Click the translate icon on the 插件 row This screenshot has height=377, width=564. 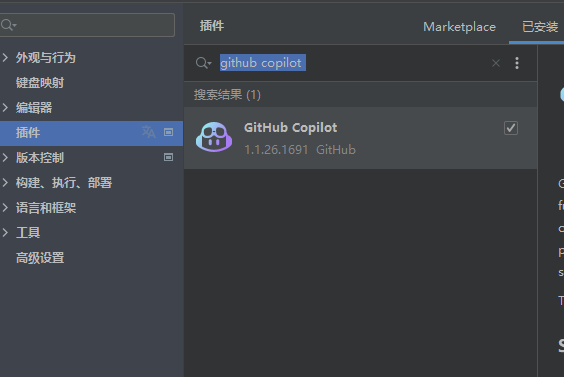149,132
